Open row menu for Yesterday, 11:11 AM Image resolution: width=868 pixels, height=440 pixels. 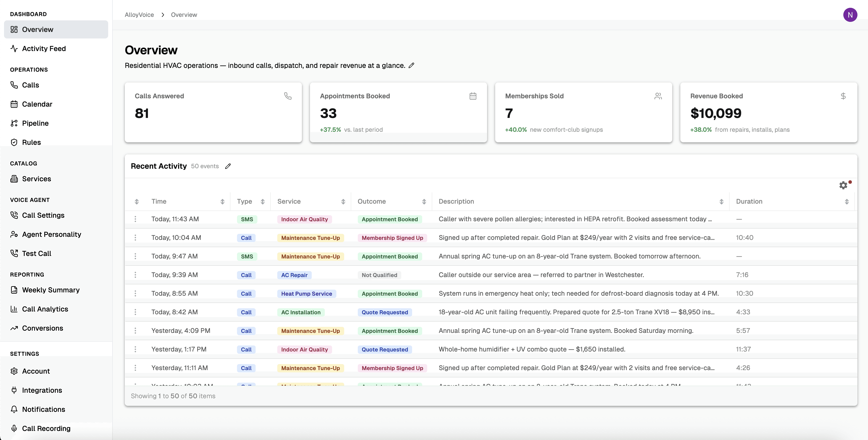tap(135, 368)
